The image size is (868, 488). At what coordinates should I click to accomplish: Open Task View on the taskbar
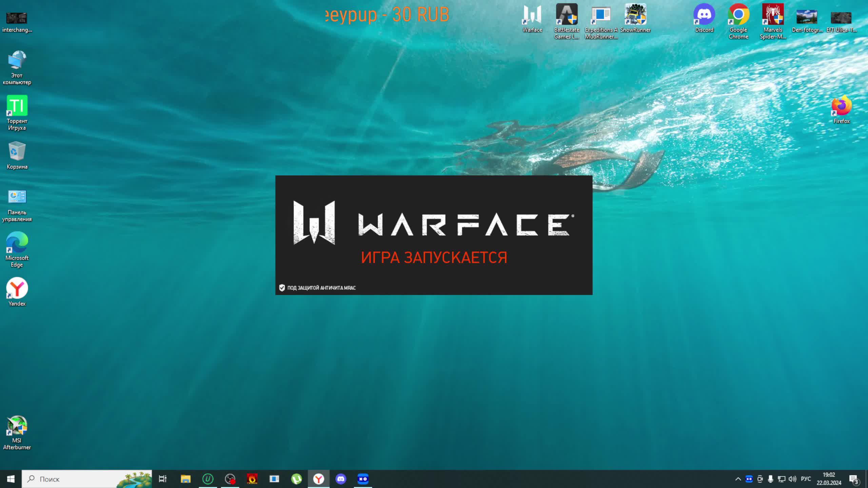pos(163,479)
